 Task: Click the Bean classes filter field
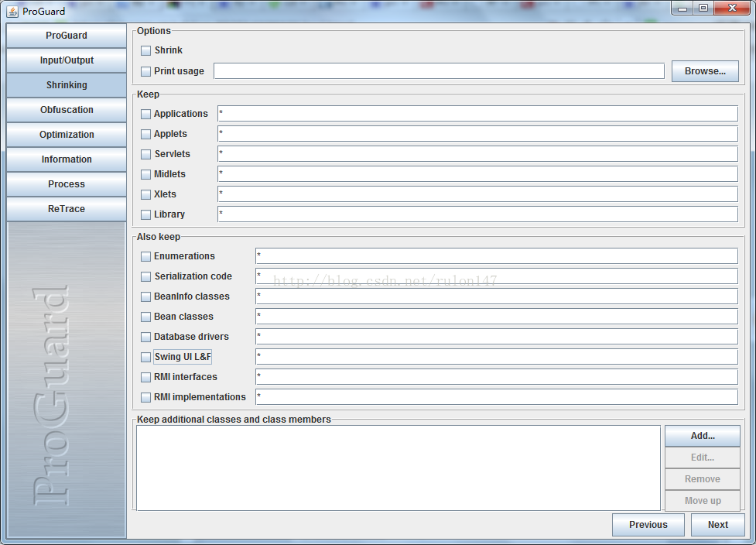tap(497, 317)
